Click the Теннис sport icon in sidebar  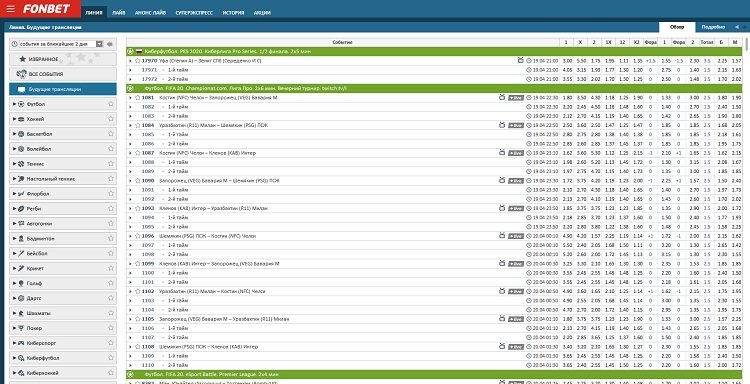21,164
